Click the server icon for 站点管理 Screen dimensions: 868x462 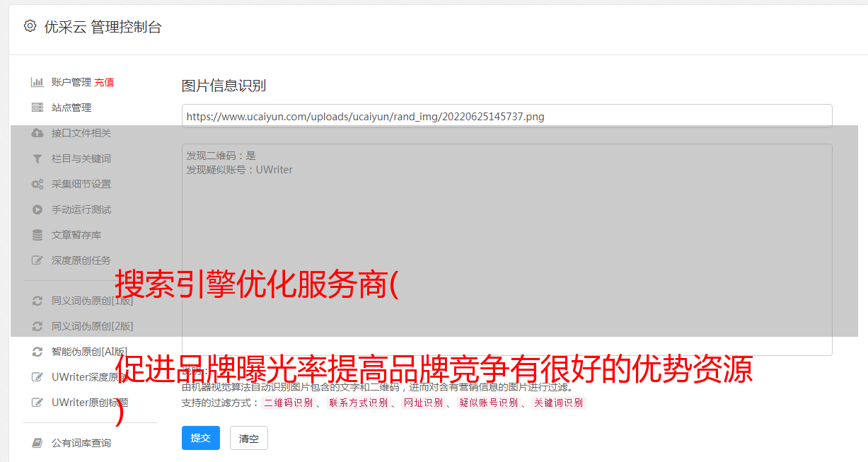coord(37,108)
